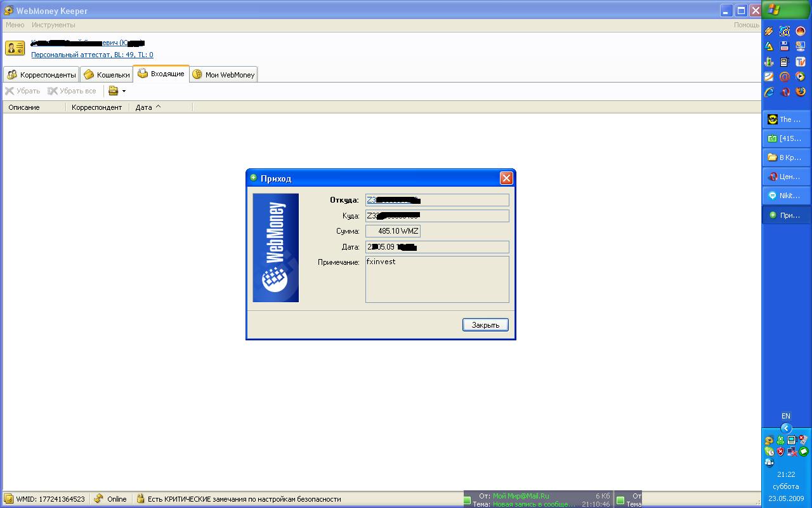Open the calculator quick launch icon
Screen dimensions: 812x508
click(x=785, y=62)
